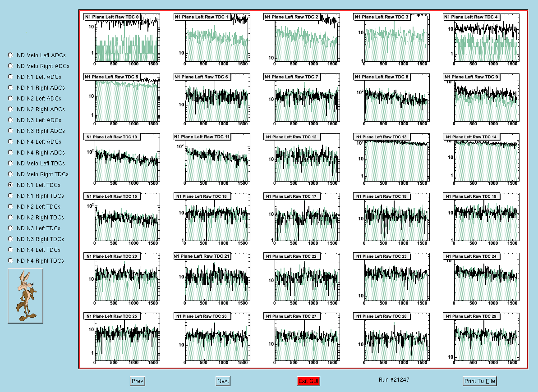Switch to ND N2 Left TDCs
The height and width of the screenshot is (392, 538).
(x=11, y=206)
